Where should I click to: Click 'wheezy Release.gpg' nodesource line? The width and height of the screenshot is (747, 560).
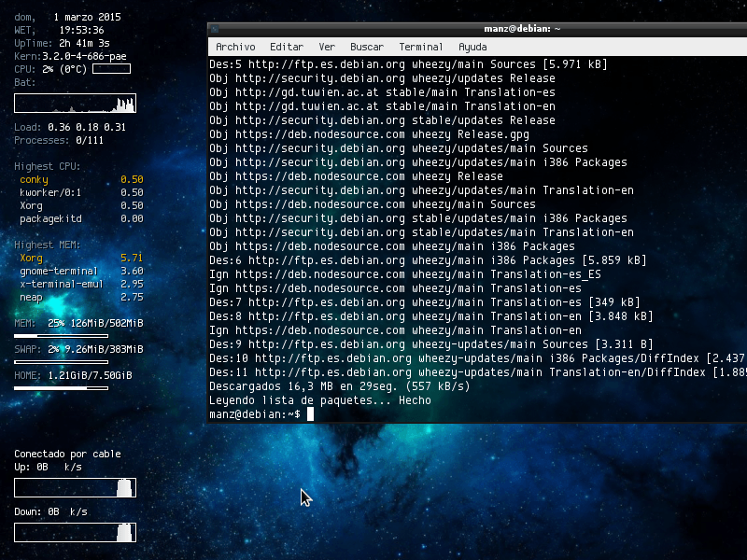[x=369, y=134]
